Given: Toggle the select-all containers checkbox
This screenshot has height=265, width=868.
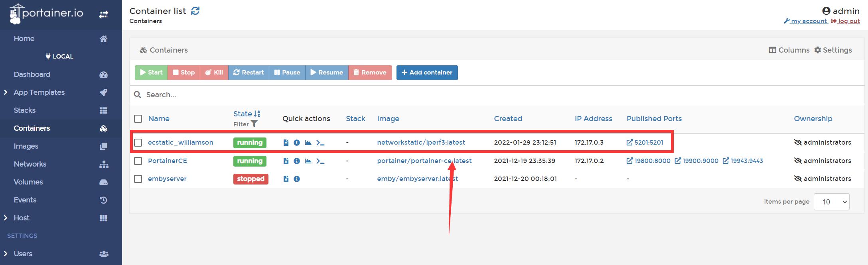Looking at the screenshot, I should [138, 119].
